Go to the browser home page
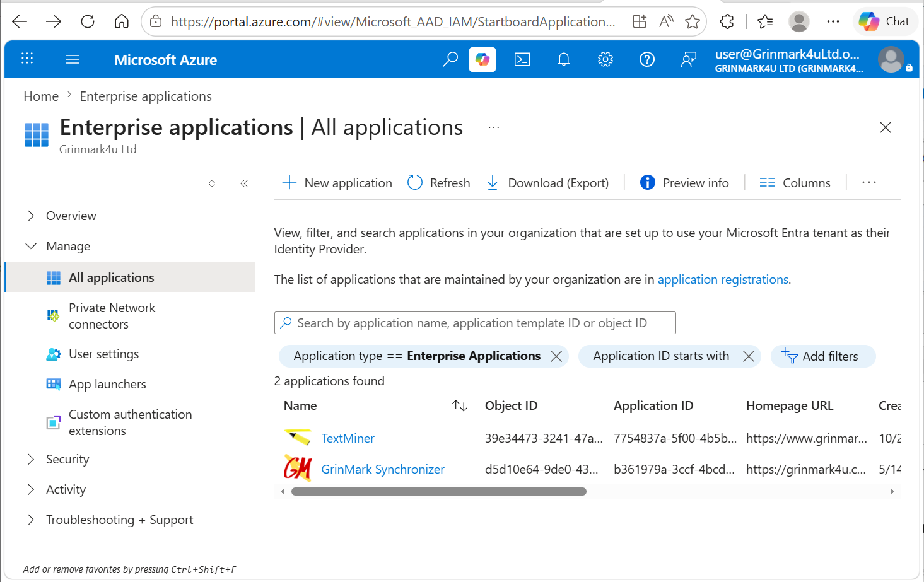 (122, 21)
